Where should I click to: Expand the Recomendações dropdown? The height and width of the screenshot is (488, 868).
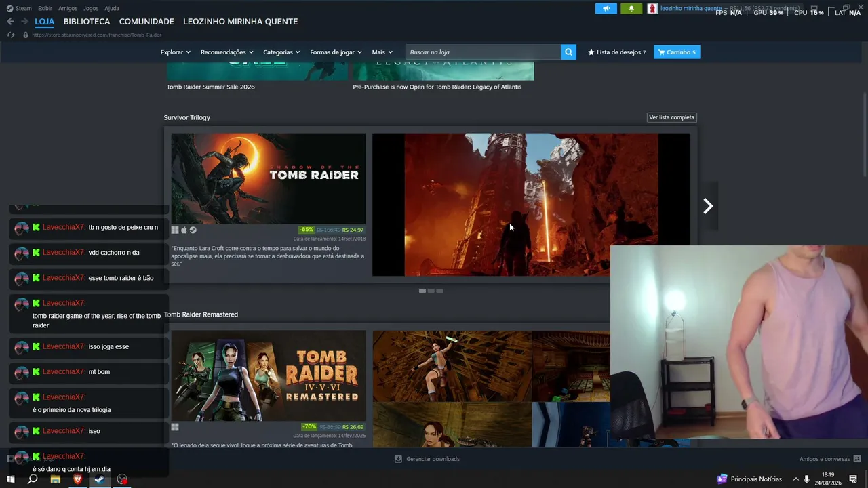tap(227, 52)
